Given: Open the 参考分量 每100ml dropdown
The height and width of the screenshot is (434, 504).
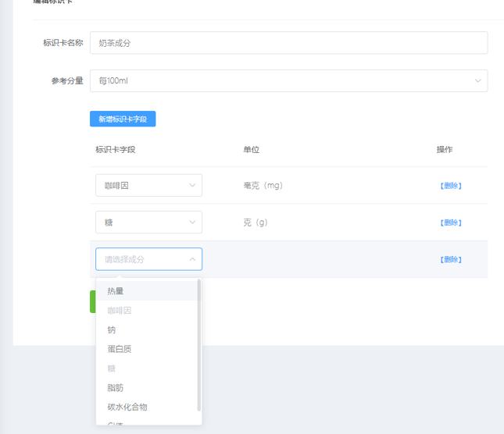Looking at the screenshot, I should 288,80.
